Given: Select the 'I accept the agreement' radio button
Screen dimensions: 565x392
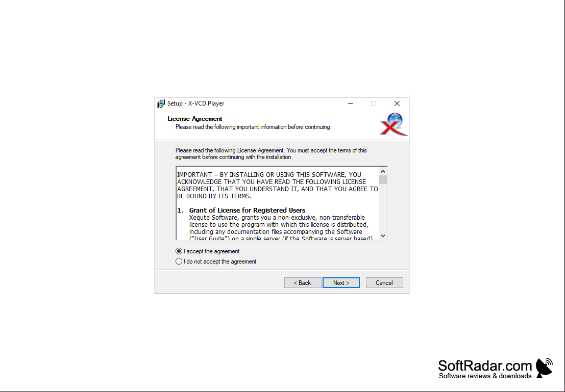Looking at the screenshot, I should click(x=179, y=251).
